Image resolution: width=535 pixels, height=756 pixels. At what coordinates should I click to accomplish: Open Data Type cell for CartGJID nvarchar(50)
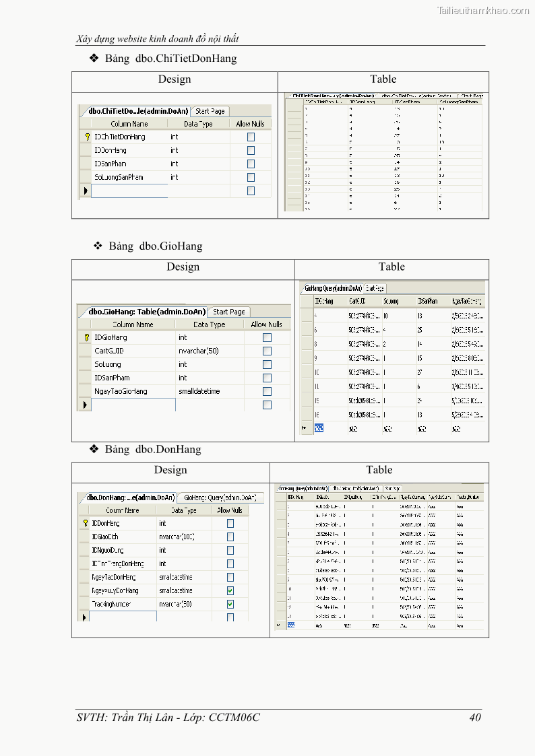tap(209, 351)
